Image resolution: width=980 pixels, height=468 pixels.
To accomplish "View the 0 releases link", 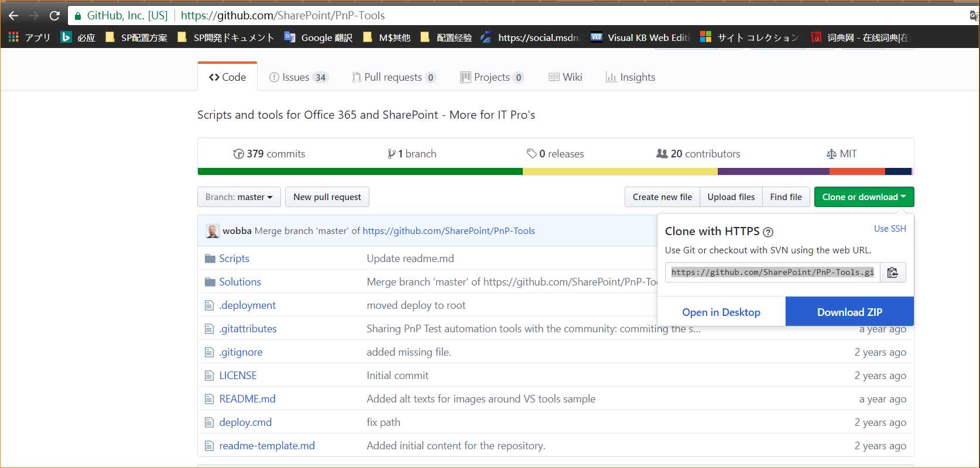I will [x=555, y=154].
